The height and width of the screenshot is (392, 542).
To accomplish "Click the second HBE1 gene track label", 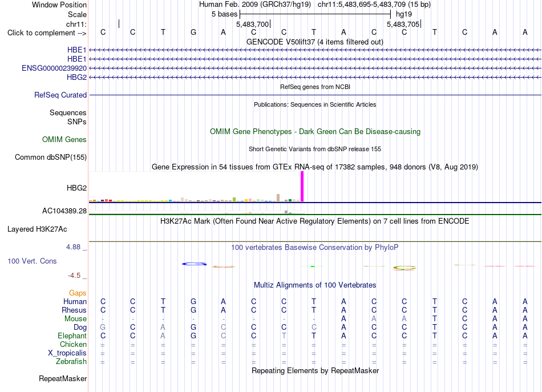I will pyautogui.click(x=77, y=59).
